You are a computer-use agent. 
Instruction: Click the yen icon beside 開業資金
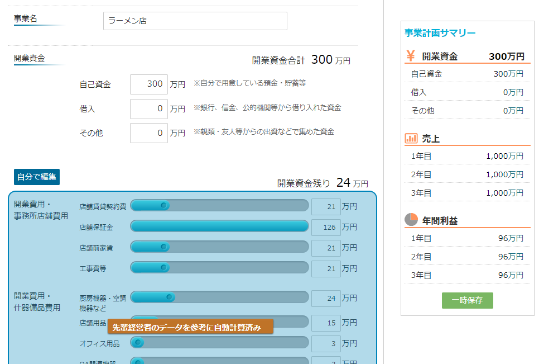tap(410, 55)
